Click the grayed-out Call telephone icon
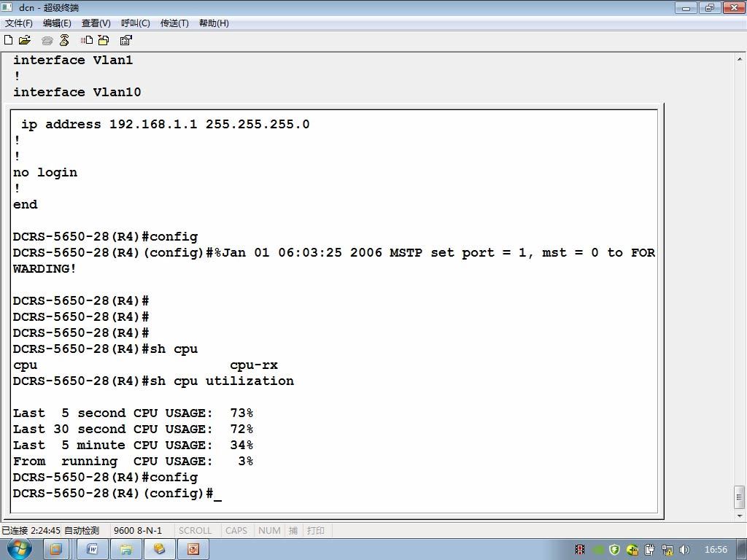This screenshot has width=747, height=560. (47, 41)
